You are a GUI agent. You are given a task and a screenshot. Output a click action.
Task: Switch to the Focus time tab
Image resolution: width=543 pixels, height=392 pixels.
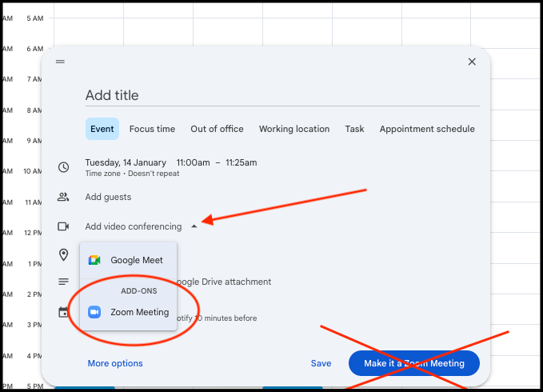pos(153,129)
